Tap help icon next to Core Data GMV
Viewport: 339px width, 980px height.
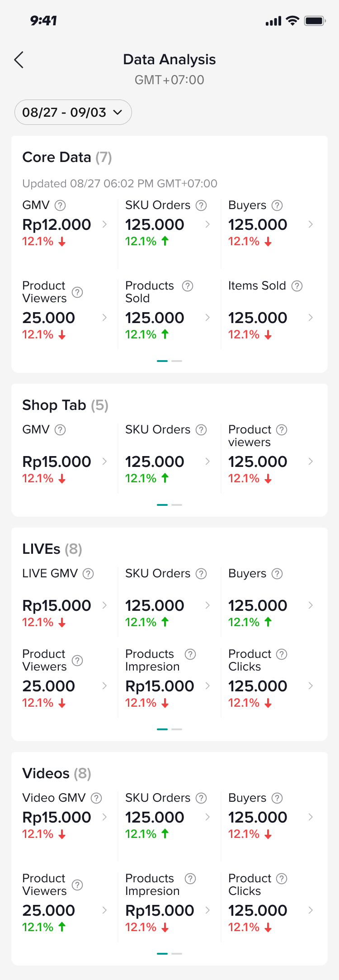[x=60, y=205]
